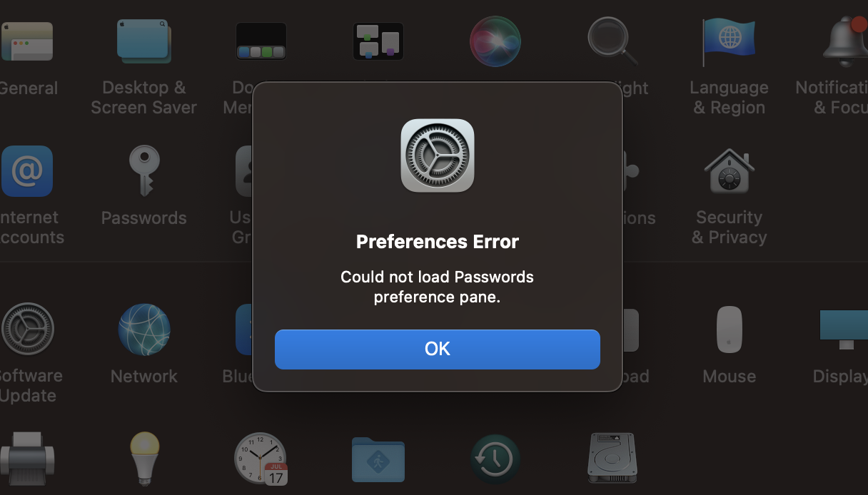Open the Software Update gear icon

tap(27, 330)
